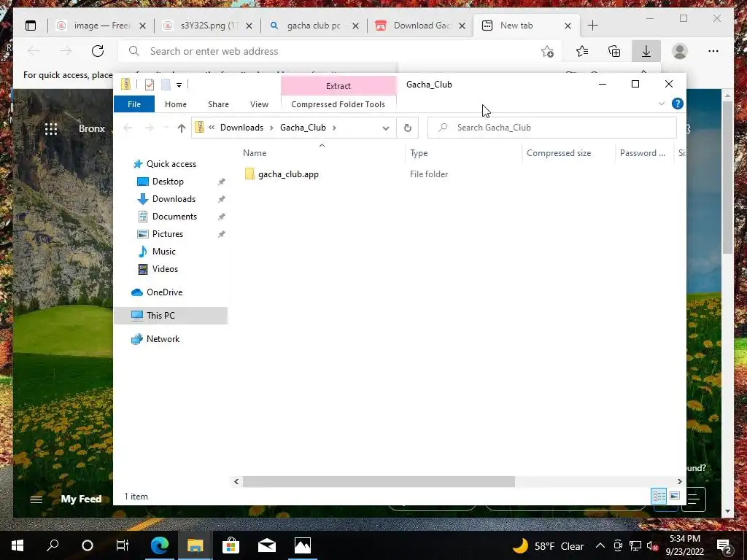Switch to the View ribbon tab

tap(259, 104)
